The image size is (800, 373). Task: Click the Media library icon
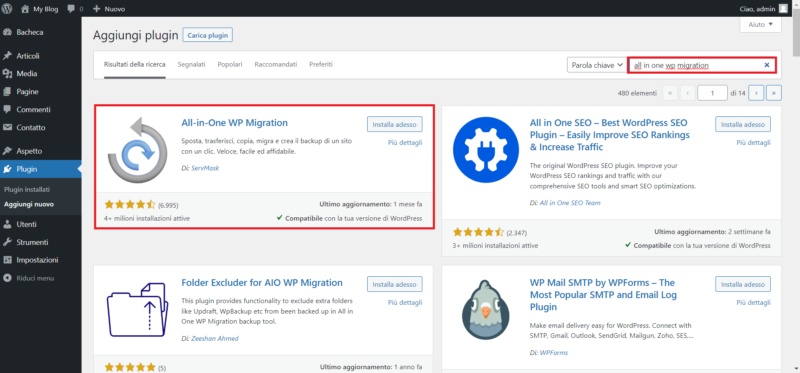(7, 73)
